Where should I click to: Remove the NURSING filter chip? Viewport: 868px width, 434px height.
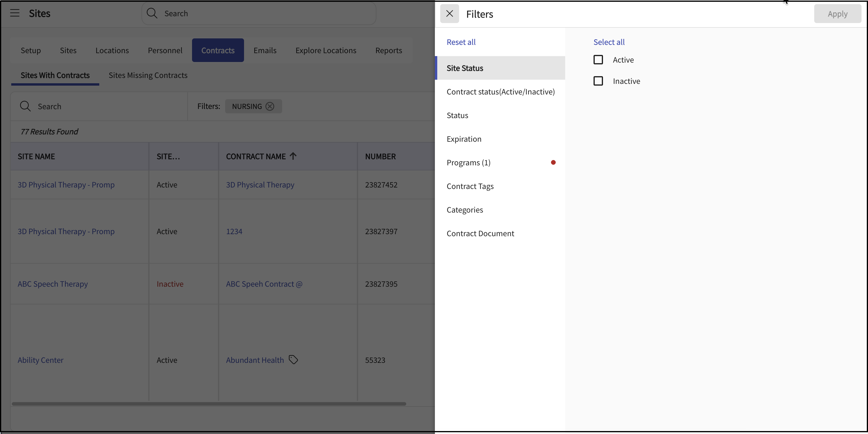269,106
